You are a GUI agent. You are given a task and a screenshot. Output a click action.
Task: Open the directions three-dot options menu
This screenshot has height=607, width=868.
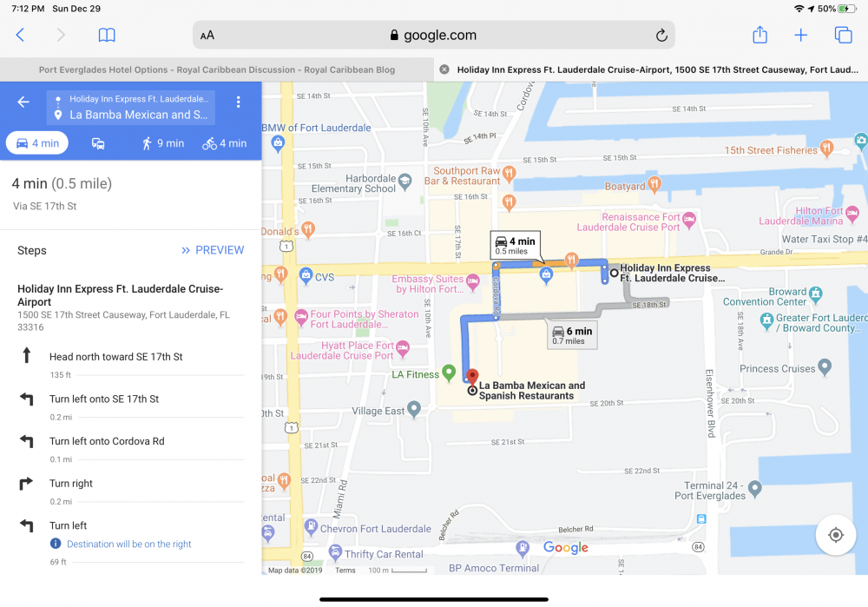[x=238, y=102]
